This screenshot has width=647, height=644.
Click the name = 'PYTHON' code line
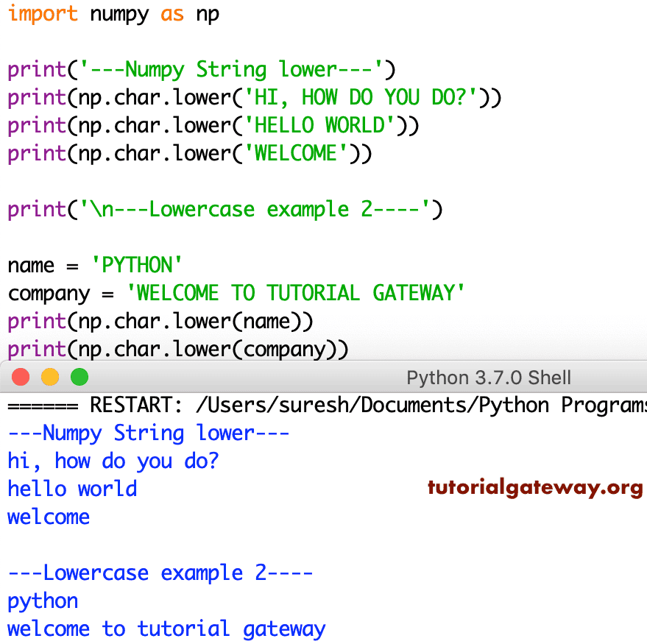coord(96,265)
